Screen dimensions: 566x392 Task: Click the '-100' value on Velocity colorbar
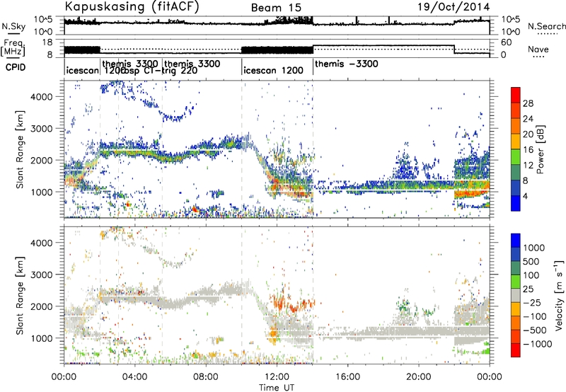point(533,316)
